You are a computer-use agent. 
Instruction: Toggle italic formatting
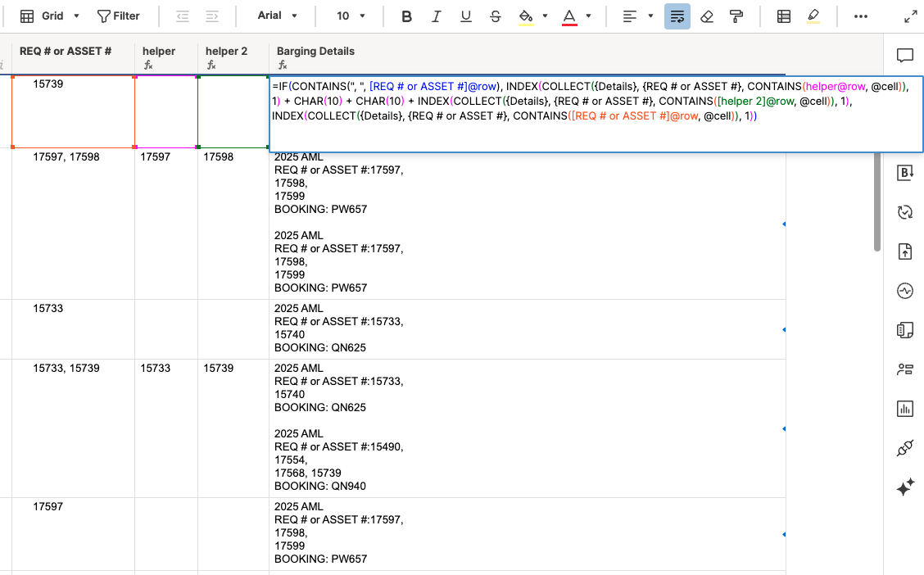(x=436, y=16)
